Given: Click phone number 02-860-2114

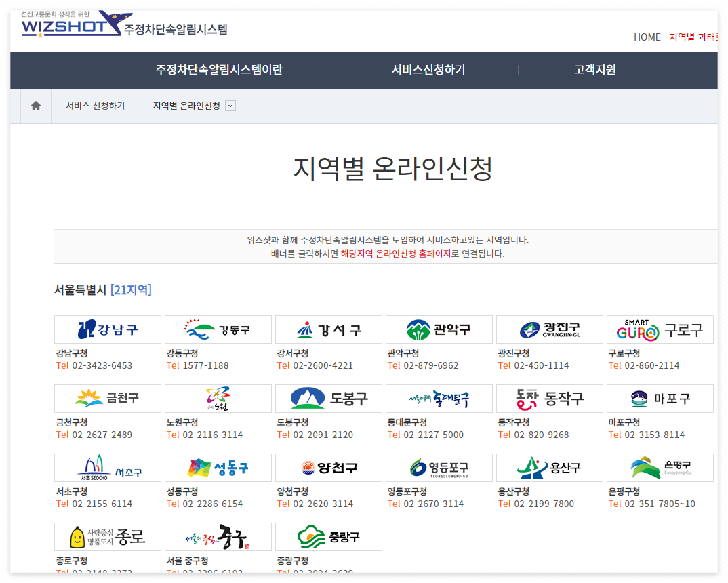Looking at the screenshot, I should pos(652,366).
